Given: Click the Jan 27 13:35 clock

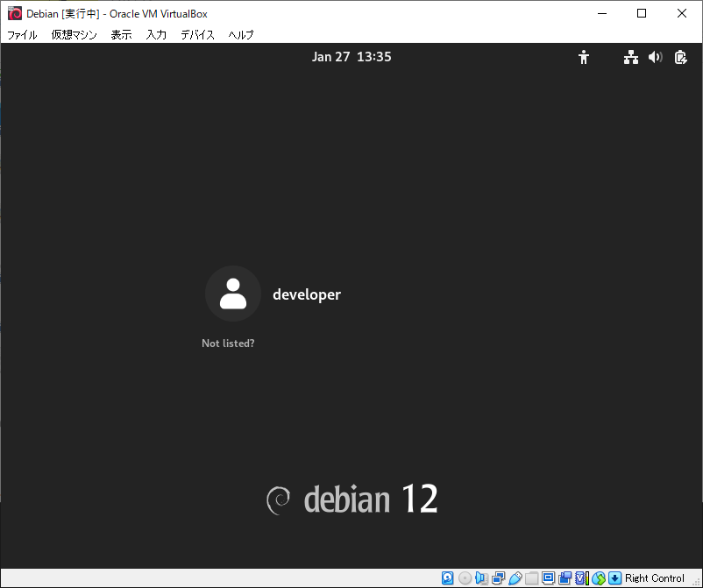Looking at the screenshot, I should coord(351,57).
